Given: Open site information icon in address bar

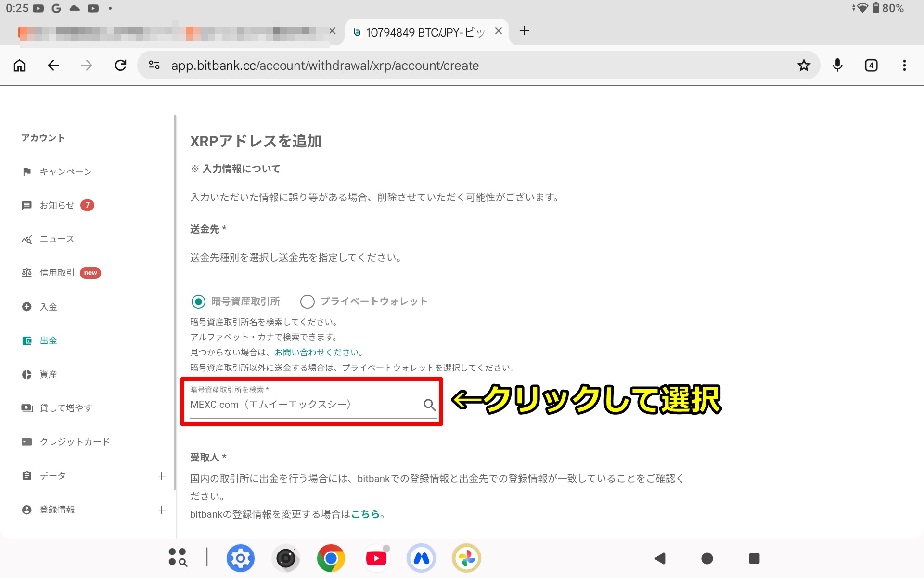Looking at the screenshot, I should point(154,65).
